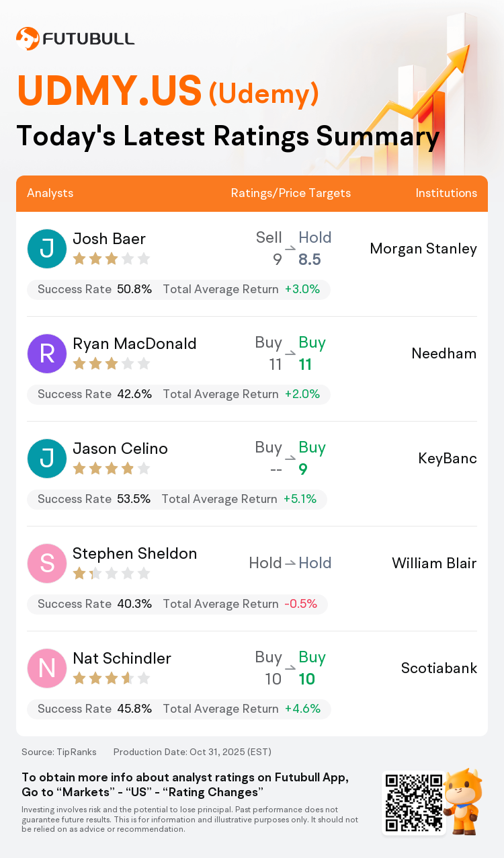
Task: Click Josh Baer's teal avatar icon
Action: [47, 249]
